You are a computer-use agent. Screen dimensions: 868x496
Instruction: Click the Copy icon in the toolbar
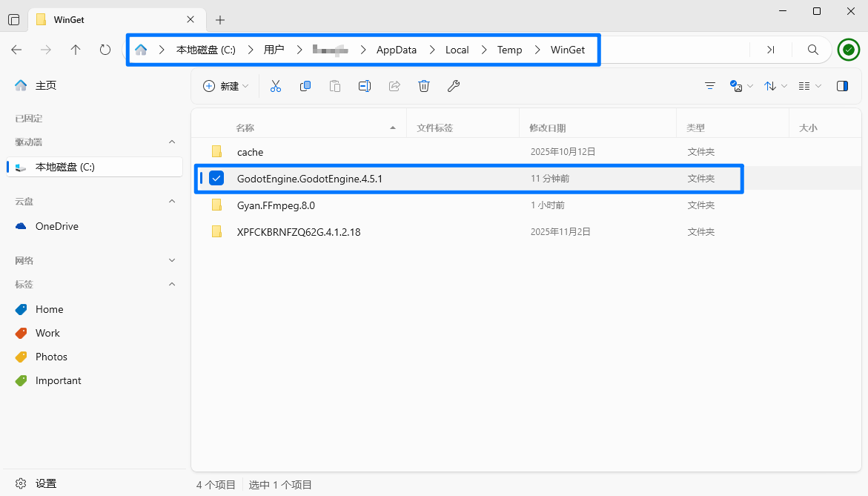pyautogui.click(x=305, y=86)
